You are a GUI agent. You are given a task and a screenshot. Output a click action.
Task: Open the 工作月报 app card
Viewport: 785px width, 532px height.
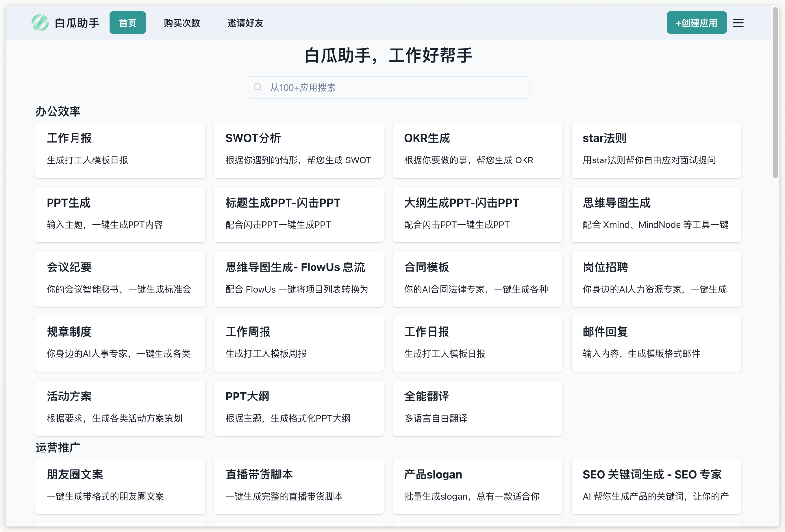click(x=120, y=150)
